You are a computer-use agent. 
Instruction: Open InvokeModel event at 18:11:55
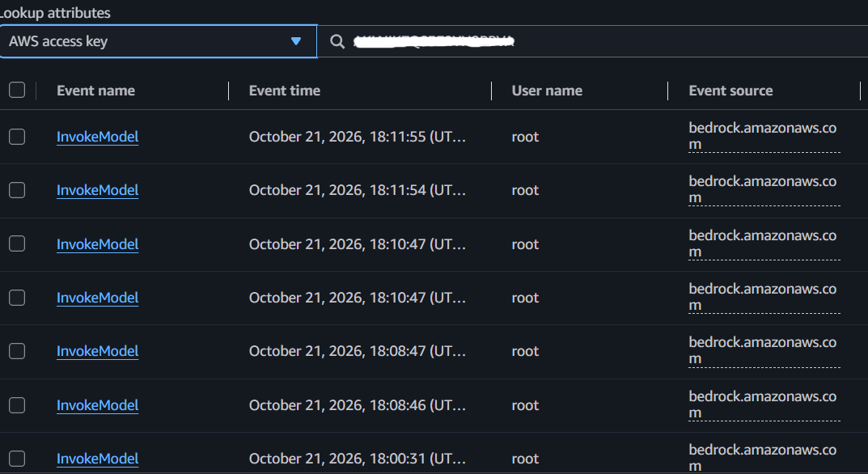pos(97,137)
